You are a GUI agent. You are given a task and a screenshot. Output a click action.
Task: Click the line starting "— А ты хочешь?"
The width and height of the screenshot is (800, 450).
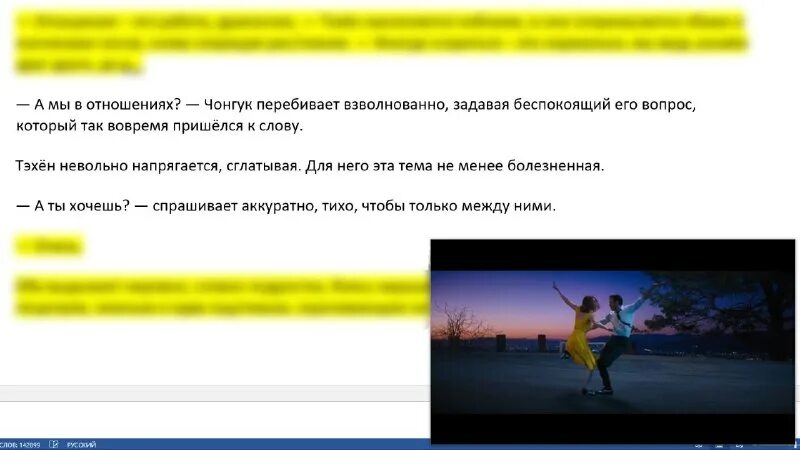coord(286,206)
